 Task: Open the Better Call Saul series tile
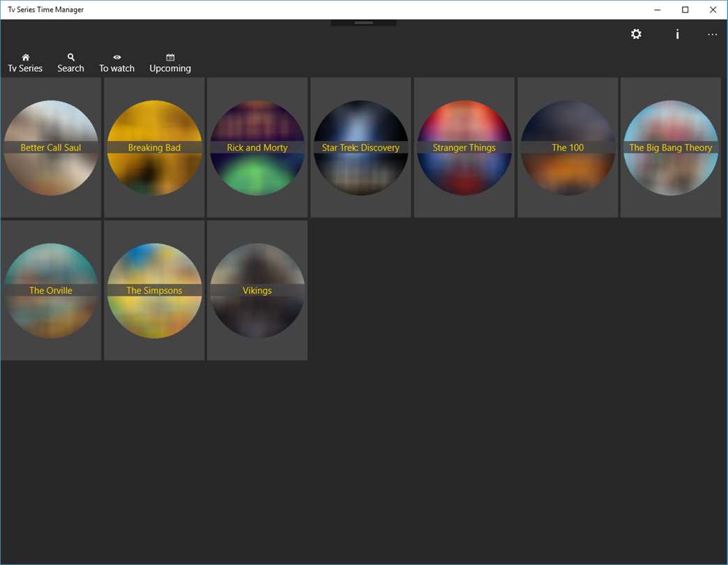(51, 147)
